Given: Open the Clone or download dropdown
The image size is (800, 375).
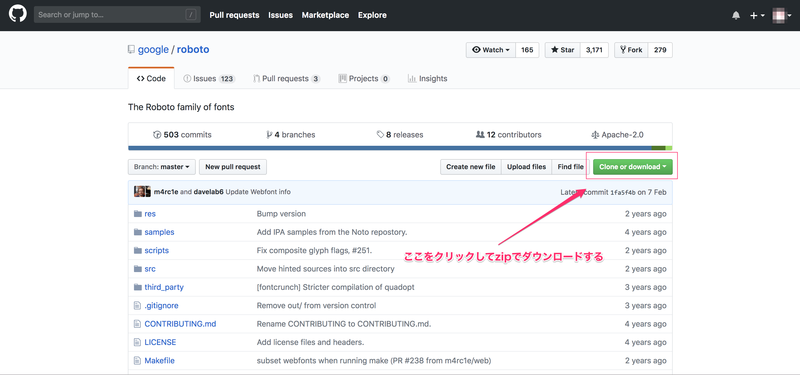Looking at the screenshot, I should 633,167.
